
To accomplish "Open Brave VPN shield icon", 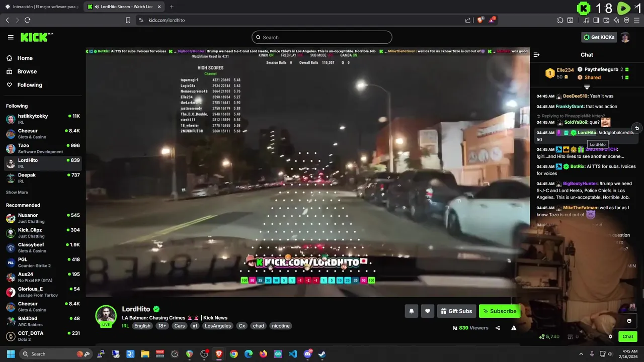I will 626,20.
